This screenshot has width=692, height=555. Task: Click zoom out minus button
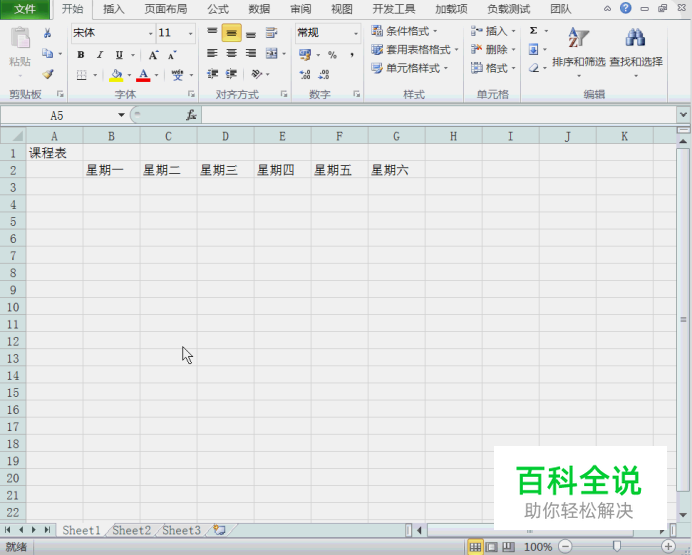click(565, 547)
